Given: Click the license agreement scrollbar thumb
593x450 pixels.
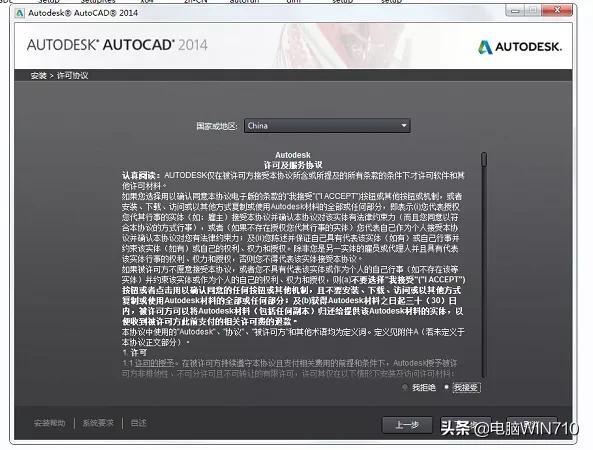Looking at the screenshot, I should pos(484,159).
